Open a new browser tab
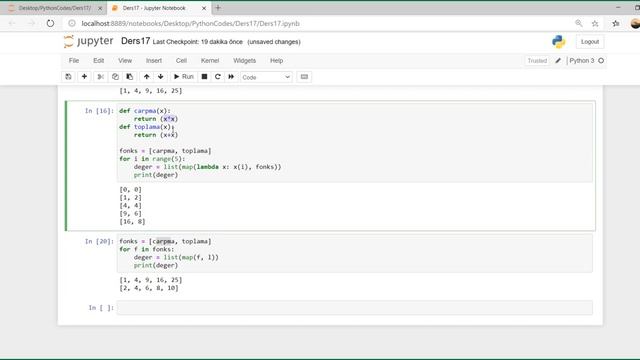The width and height of the screenshot is (640, 360). (x=218, y=8)
